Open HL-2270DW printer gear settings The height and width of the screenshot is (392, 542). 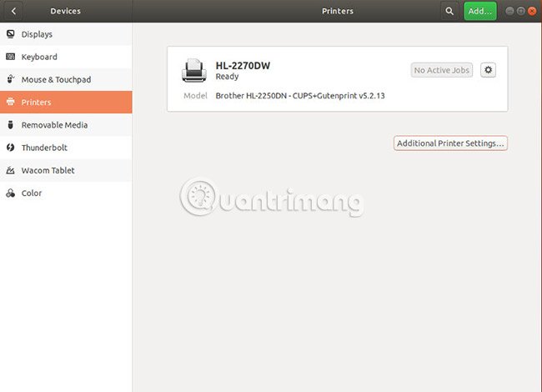pos(488,70)
